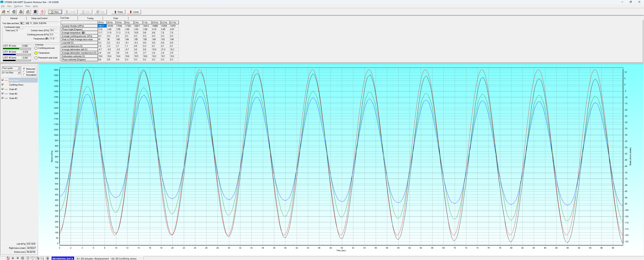Select the Centered radio button
This screenshot has width=644, height=260.
[x=24, y=72]
